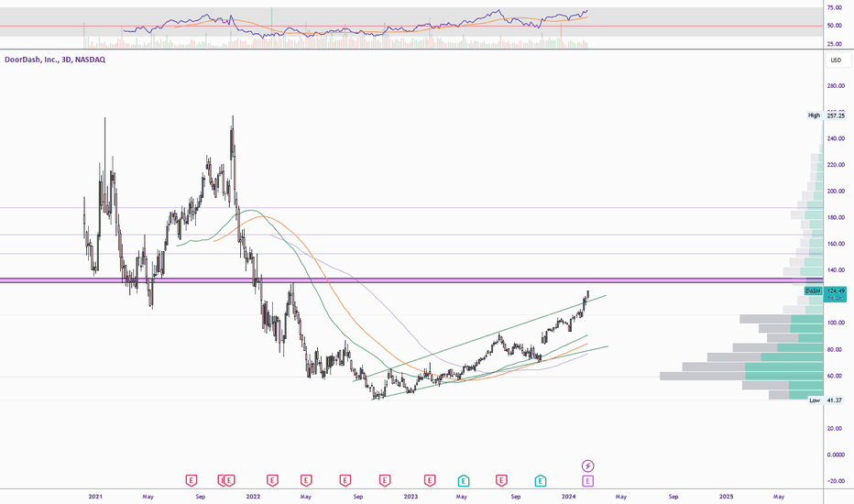854x504 pixels.
Task: Open the purple upcoming earnings marker
Action: pyautogui.click(x=587, y=480)
